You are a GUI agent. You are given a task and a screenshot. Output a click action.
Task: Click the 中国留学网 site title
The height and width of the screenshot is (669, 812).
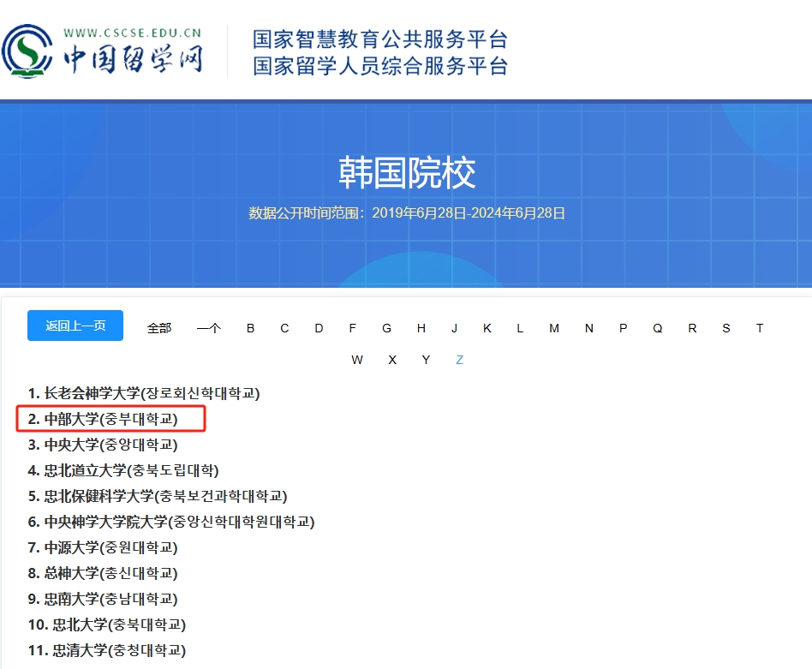pos(133,60)
